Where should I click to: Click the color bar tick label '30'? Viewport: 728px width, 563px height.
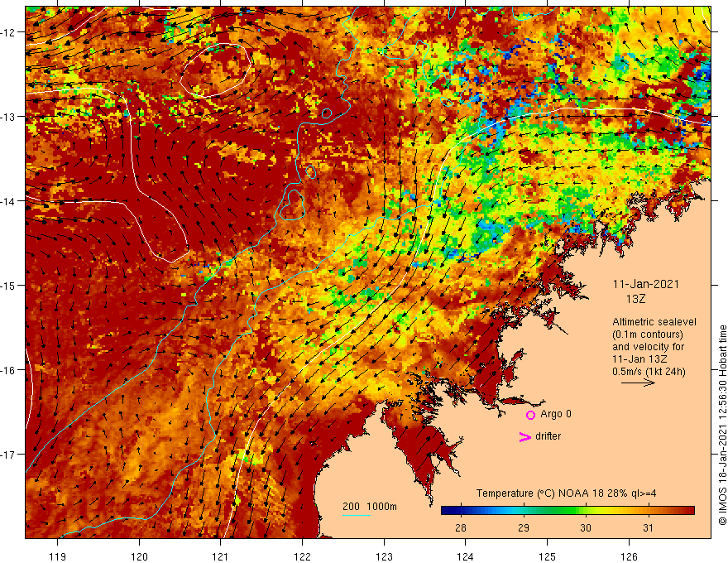click(586, 527)
